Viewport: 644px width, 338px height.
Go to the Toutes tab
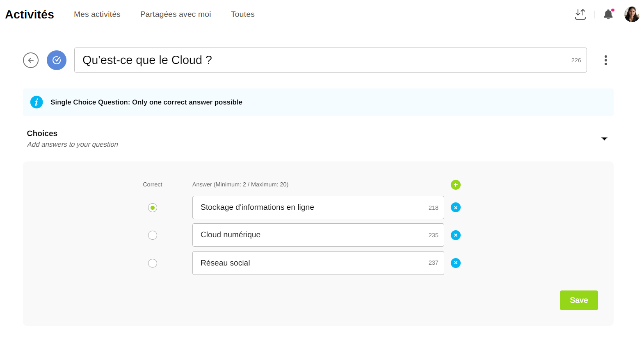tap(242, 14)
